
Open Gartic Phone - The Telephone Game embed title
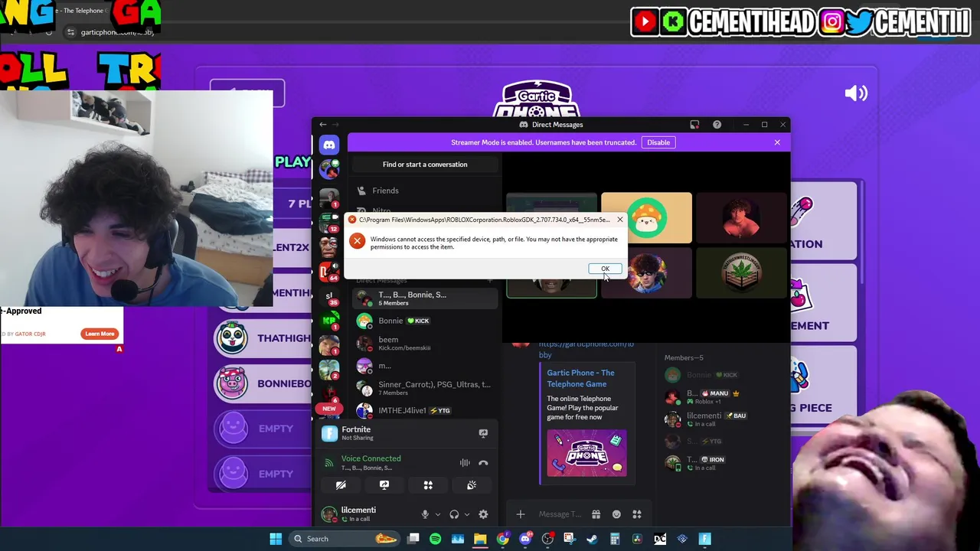[580, 378]
